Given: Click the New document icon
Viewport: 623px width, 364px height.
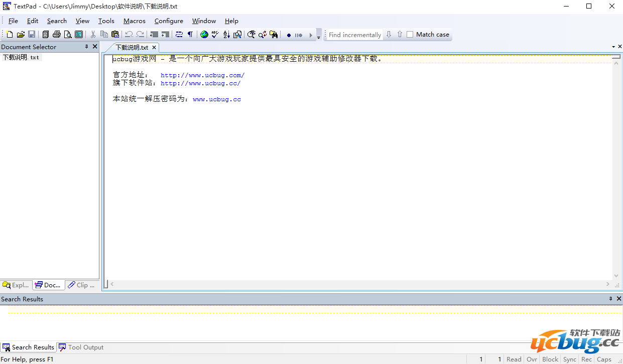Looking at the screenshot, I should (x=10, y=35).
